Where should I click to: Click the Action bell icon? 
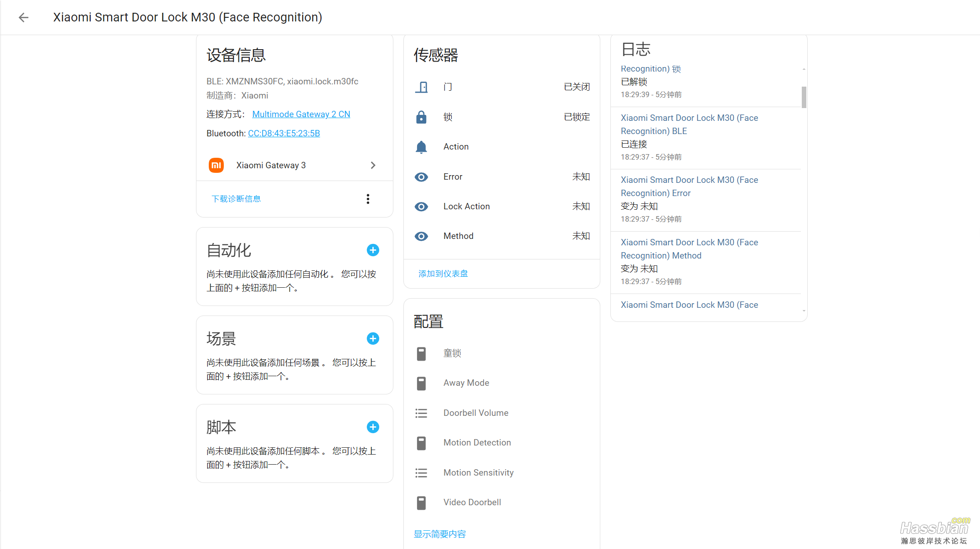point(421,147)
